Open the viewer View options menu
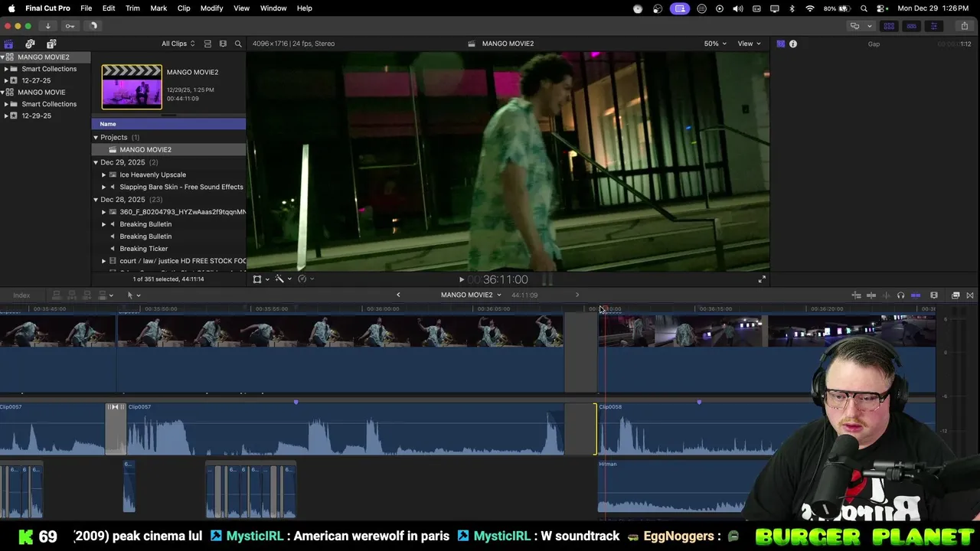The width and height of the screenshot is (980, 551). tap(749, 44)
